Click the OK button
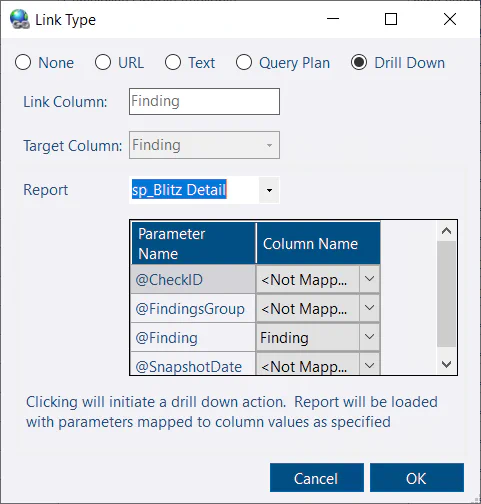Image resolution: width=481 pixels, height=504 pixels. tap(417, 478)
